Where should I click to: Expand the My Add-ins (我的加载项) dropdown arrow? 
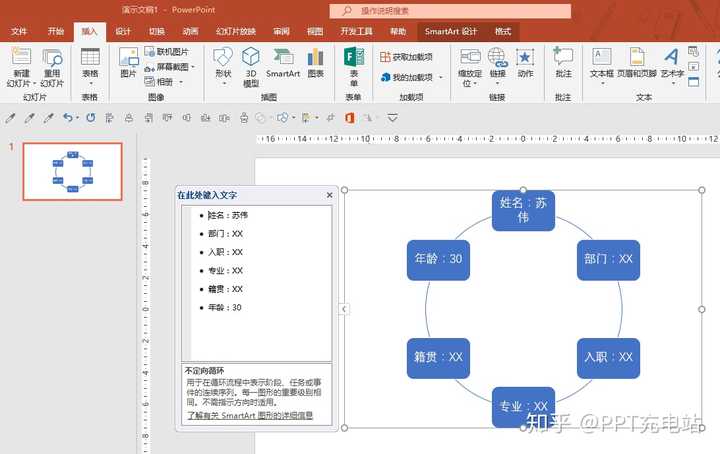pos(441,77)
